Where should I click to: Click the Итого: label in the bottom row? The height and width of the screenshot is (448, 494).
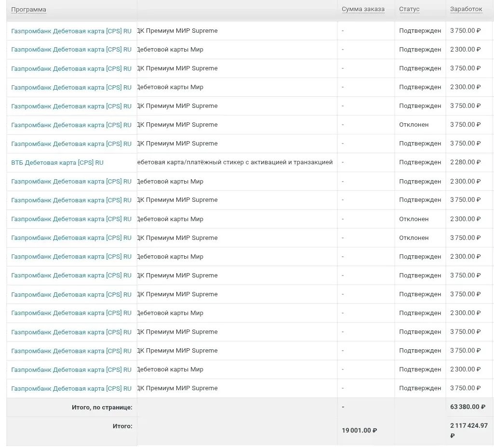click(x=122, y=426)
